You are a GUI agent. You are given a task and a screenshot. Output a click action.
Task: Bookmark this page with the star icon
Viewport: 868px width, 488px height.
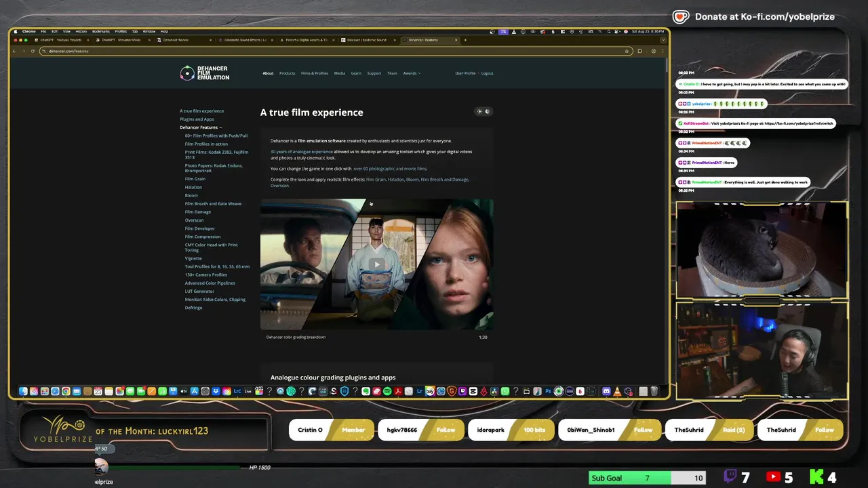(x=627, y=51)
